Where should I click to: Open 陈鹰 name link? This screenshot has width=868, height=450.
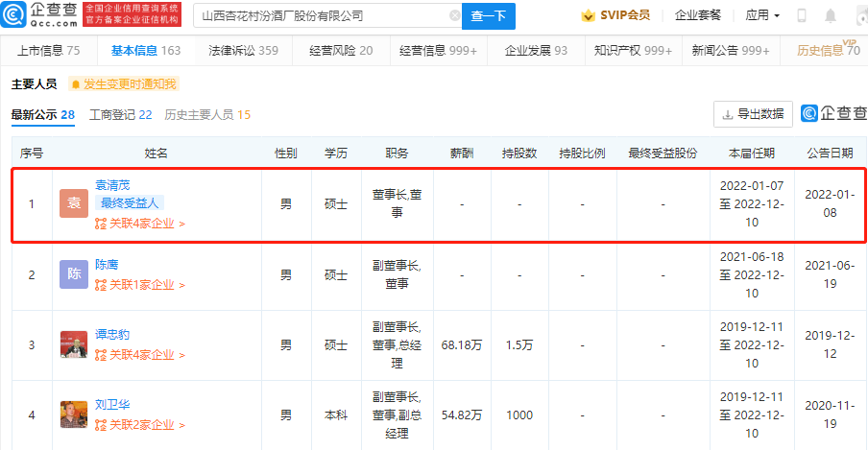(x=107, y=265)
